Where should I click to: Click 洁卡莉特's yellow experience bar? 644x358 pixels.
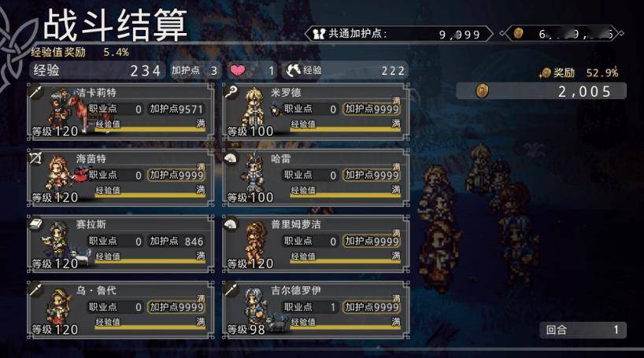150,130
